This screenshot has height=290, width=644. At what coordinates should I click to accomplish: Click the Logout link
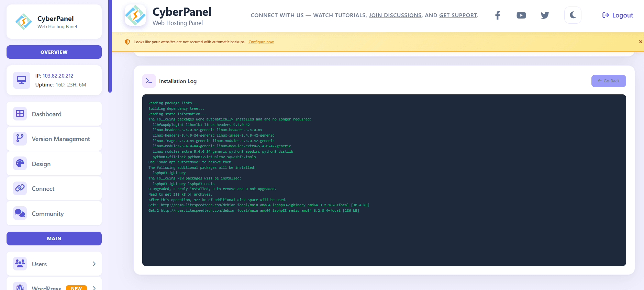[618, 15]
